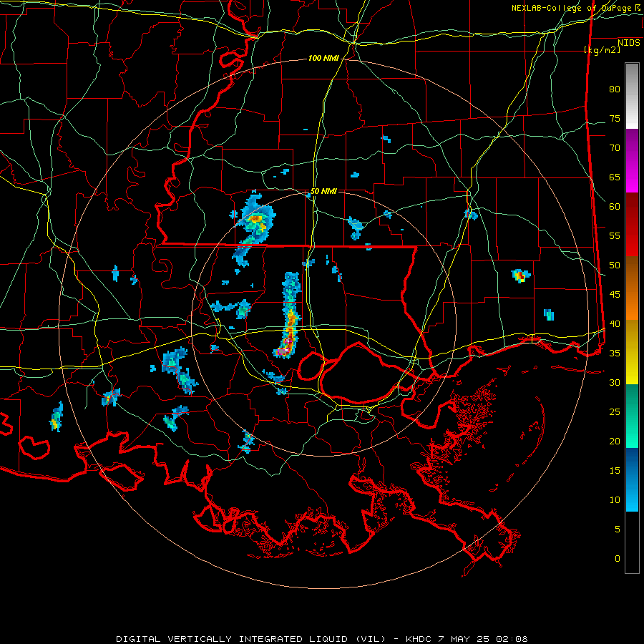644x644 pixels.
Task: Click the NIDS label
Action: [x=628, y=43]
